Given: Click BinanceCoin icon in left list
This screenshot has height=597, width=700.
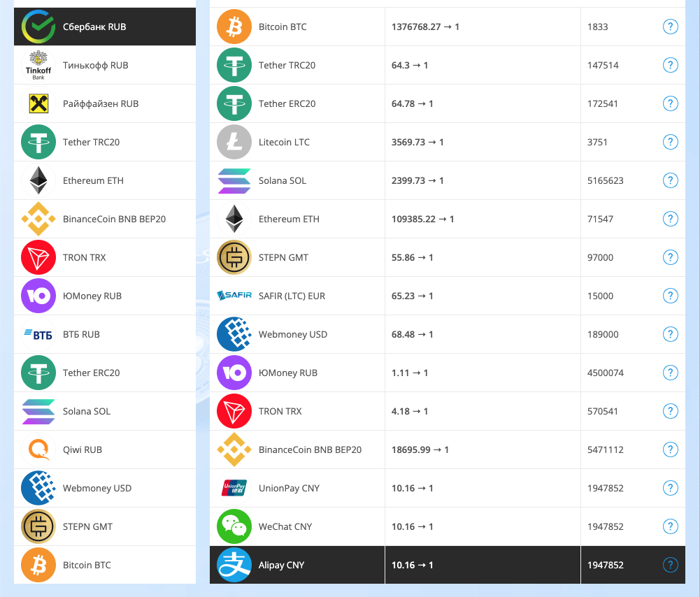Looking at the screenshot, I should coord(38,219).
